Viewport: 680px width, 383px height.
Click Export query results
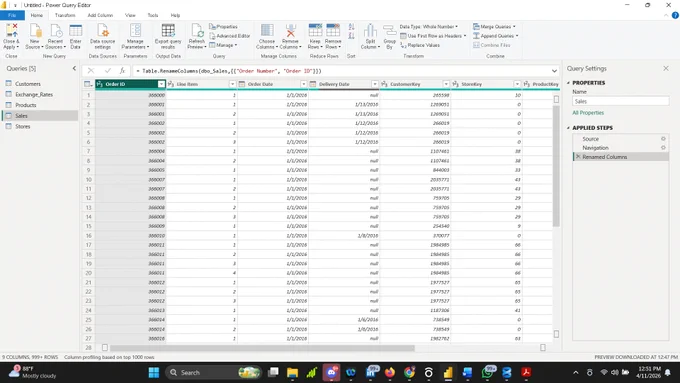coord(168,37)
